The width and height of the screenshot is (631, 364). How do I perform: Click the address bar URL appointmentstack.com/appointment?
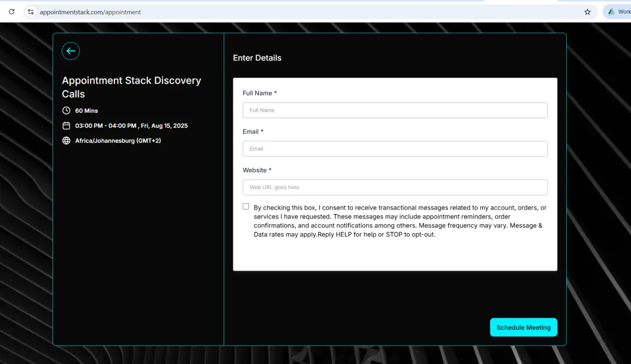[x=90, y=12]
